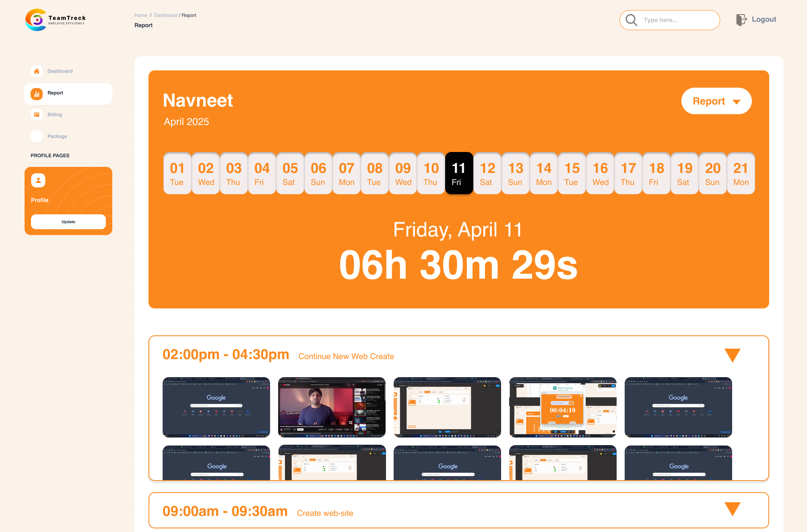Select date 04 Fri
This screenshot has width=807, height=532.
pos(262,173)
